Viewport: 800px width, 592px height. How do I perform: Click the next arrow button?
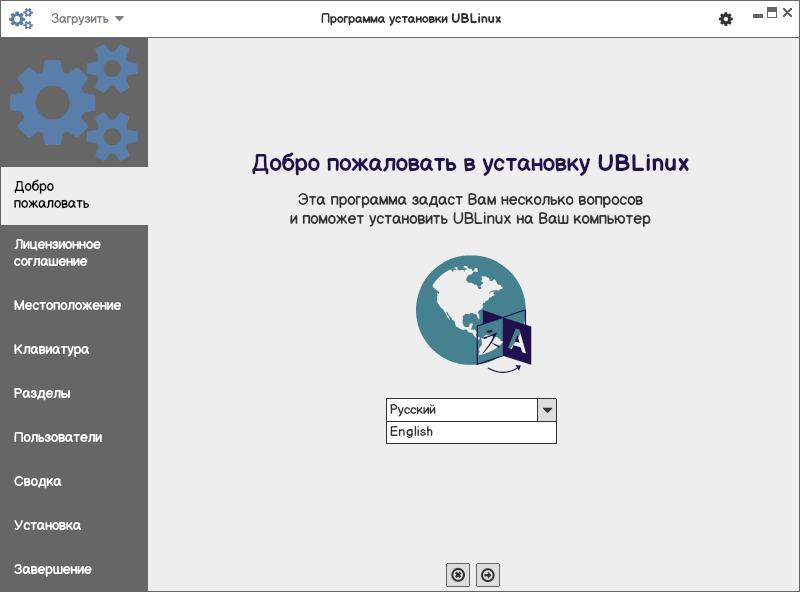(x=488, y=575)
